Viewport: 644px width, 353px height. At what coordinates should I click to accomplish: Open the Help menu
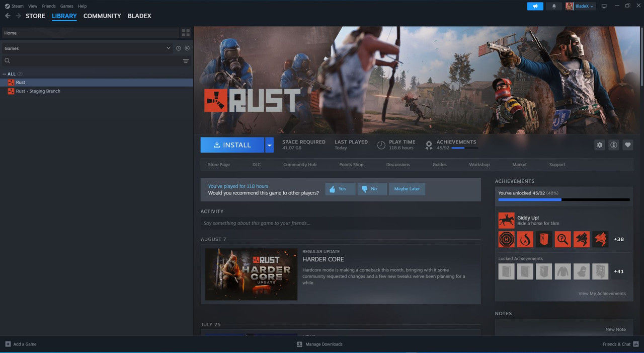[82, 6]
